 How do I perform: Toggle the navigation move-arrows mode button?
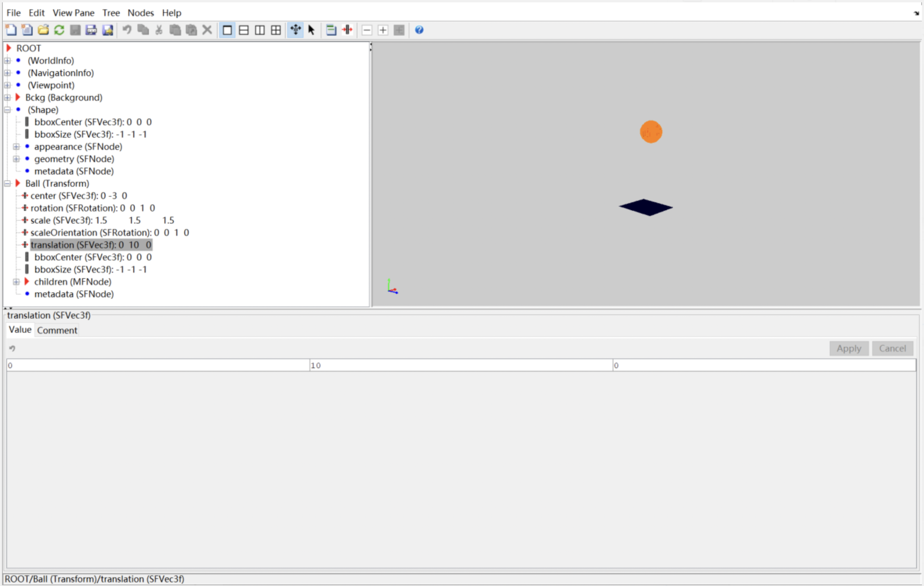pyautogui.click(x=295, y=30)
